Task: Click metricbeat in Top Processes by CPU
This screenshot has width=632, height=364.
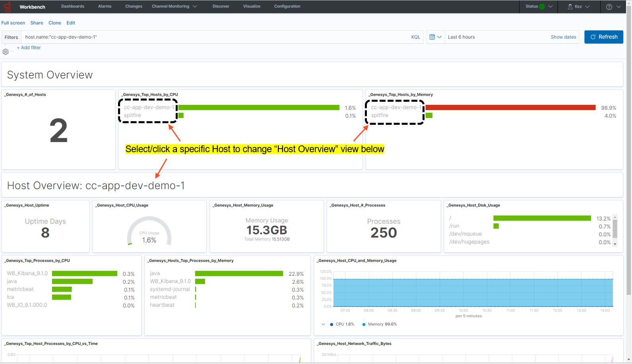Action: tap(20, 289)
